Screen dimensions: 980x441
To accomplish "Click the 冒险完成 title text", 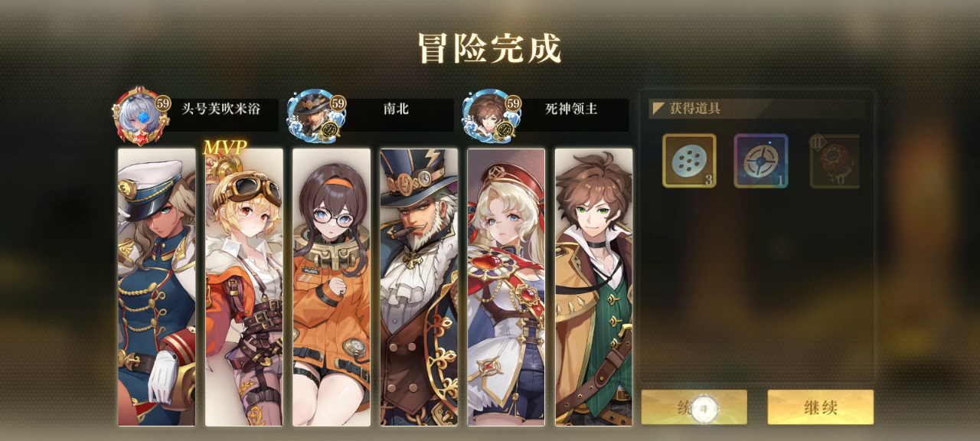I will coord(489,48).
